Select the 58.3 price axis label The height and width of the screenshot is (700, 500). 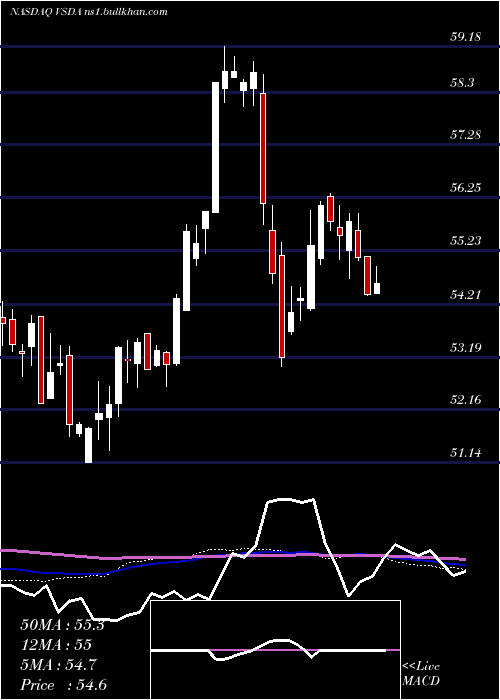[462, 83]
